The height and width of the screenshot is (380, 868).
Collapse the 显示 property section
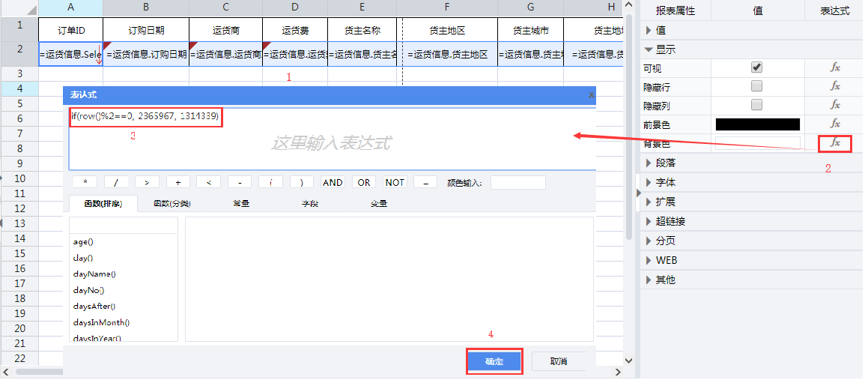click(649, 49)
